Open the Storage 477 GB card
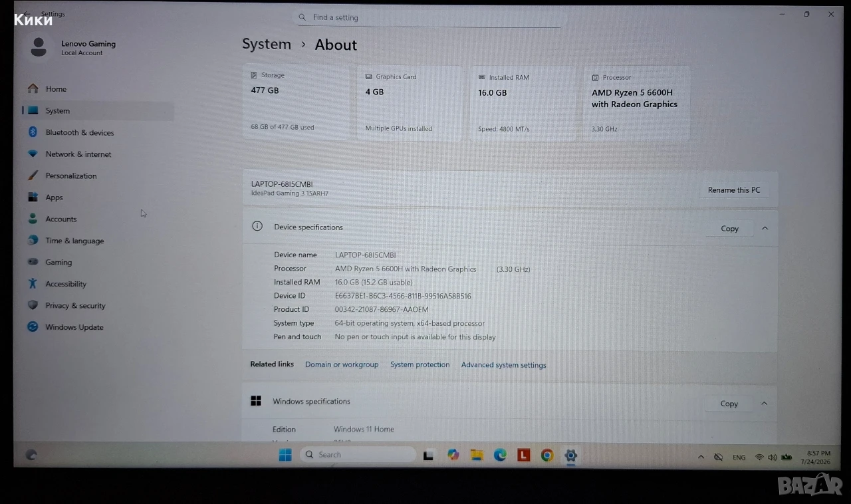The width and height of the screenshot is (851, 504). point(296,102)
